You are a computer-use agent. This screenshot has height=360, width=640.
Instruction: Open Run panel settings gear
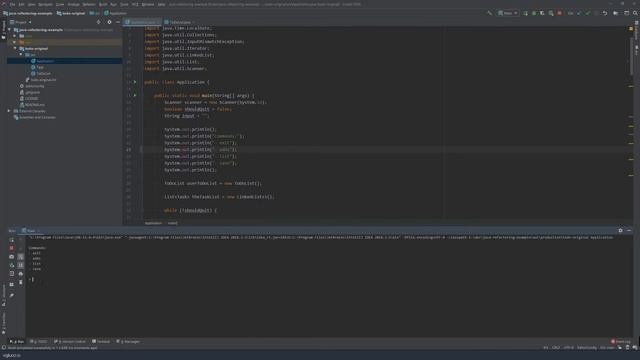click(x=620, y=231)
